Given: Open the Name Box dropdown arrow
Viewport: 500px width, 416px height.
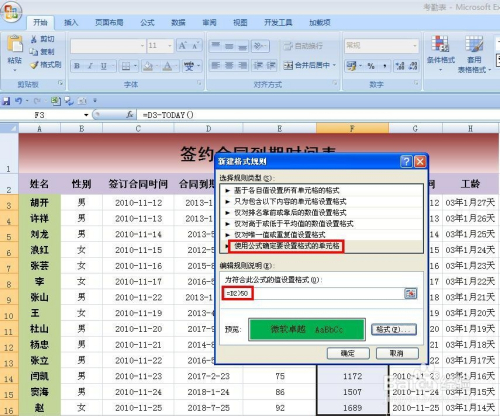Looking at the screenshot, I should point(86,115).
